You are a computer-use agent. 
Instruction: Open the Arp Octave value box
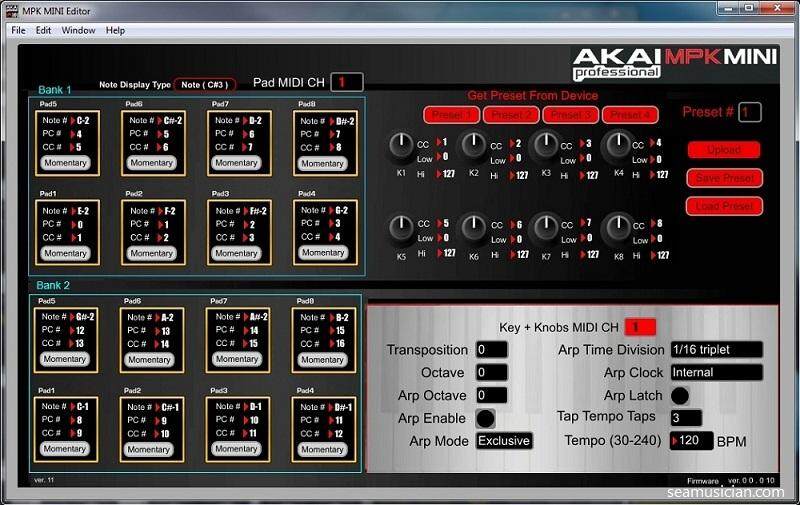pos(492,395)
